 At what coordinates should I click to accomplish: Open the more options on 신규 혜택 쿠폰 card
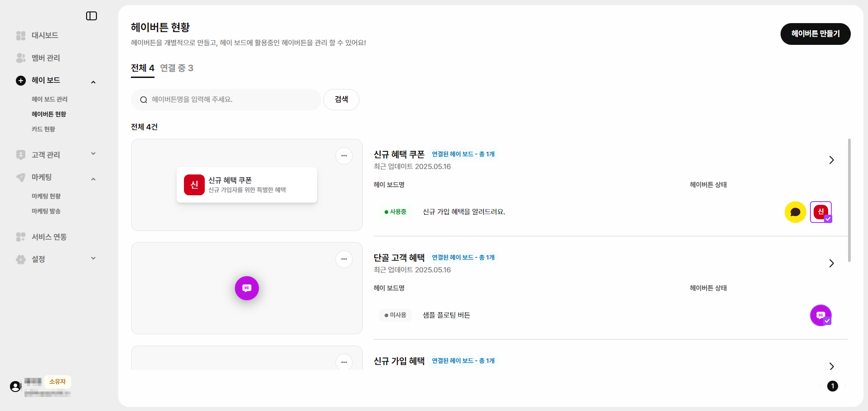click(x=344, y=156)
